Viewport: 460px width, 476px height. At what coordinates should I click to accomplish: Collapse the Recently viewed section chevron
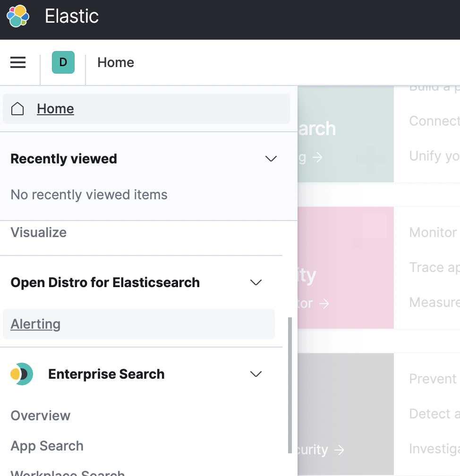(x=271, y=159)
